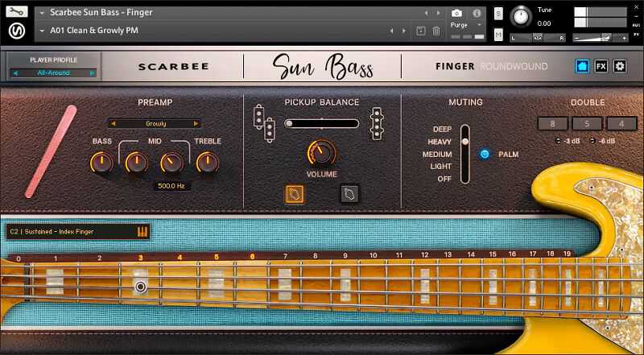Set muting to MEDIUM
The image size is (644, 355).
(437, 154)
